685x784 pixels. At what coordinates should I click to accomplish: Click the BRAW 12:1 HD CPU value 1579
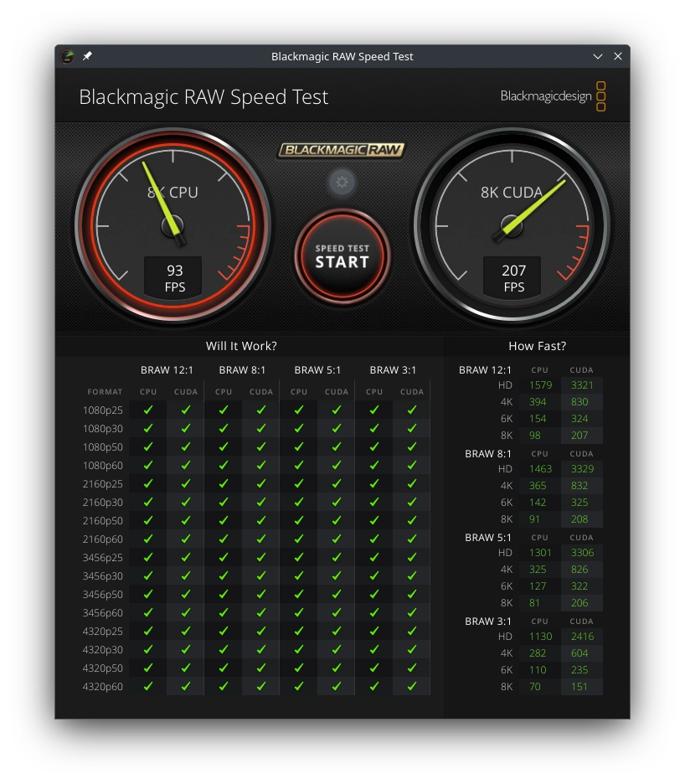point(540,385)
